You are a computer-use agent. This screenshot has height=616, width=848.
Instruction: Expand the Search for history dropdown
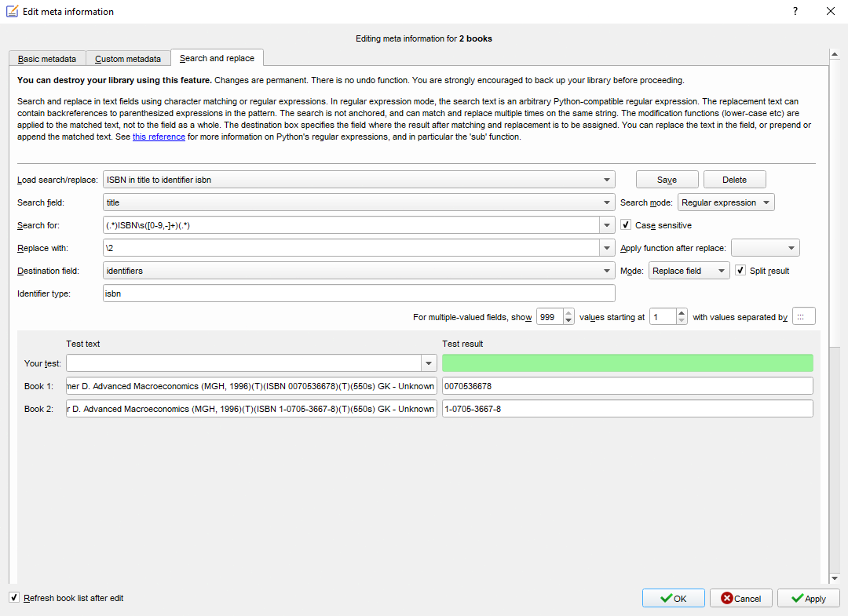607,225
